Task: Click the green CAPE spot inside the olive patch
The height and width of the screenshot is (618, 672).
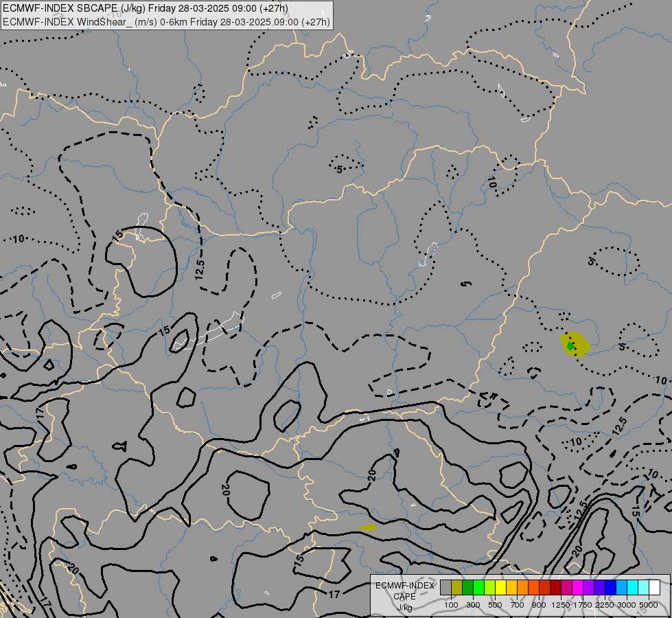Action: pyautogui.click(x=570, y=345)
